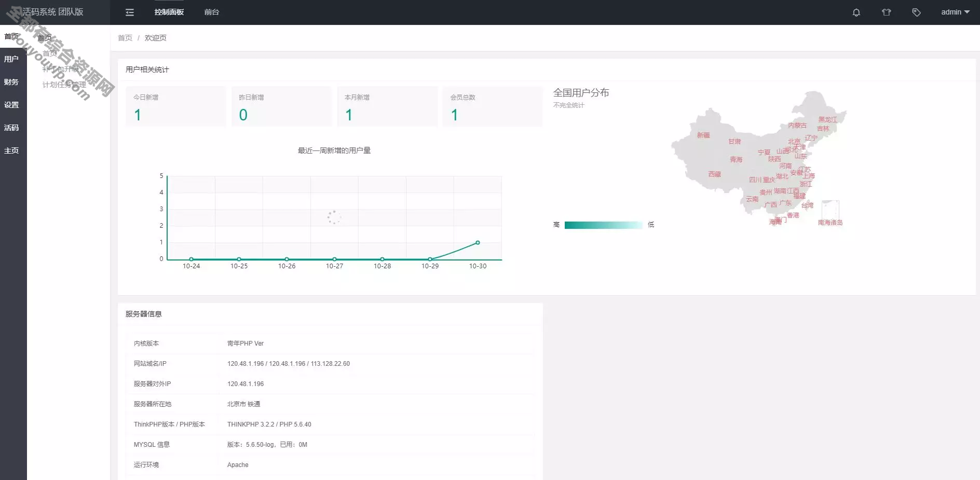The height and width of the screenshot is (480, 980).
Task: Select the 会员总数 stat card
Action: [493, 106]
